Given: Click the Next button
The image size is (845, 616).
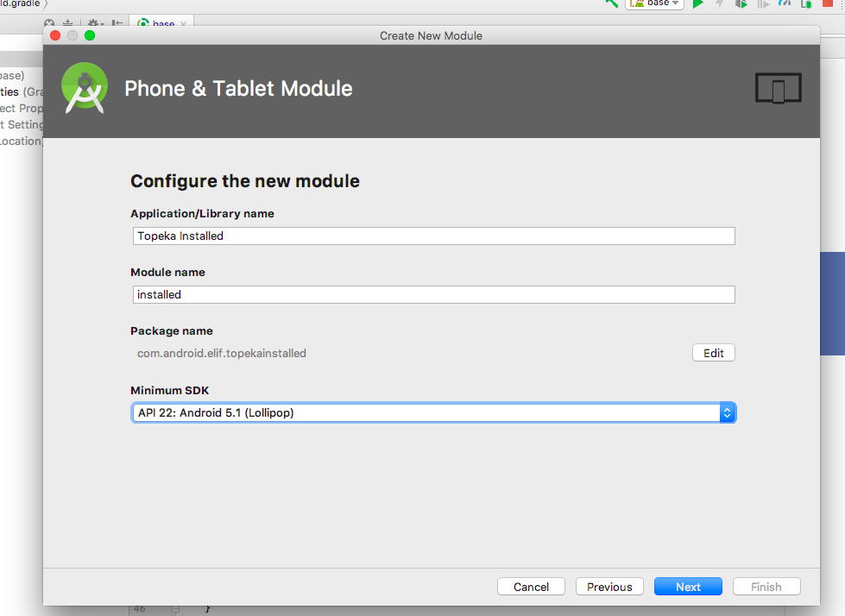Looking at the screenshot, I should pos(688,587).
